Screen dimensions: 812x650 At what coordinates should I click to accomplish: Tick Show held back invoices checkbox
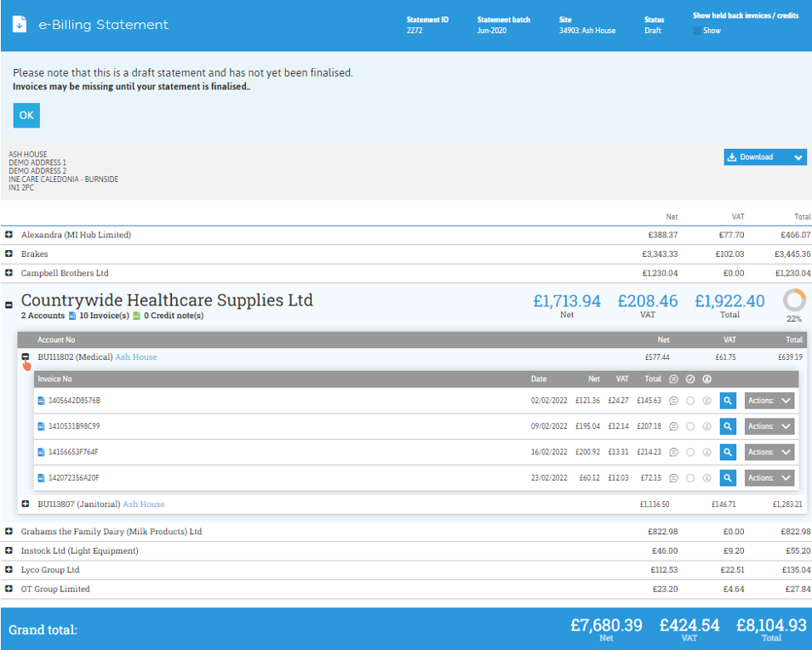click(697, 31)
